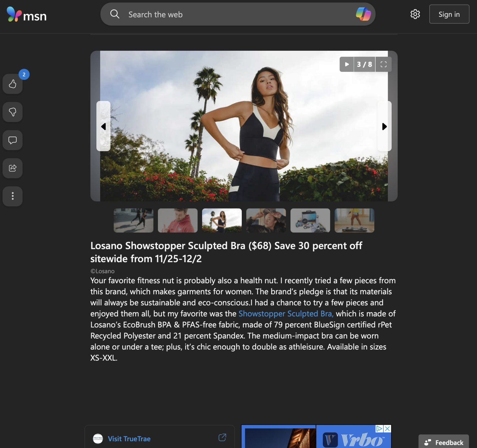Image resolution: width=477 pixels, height=448 pixels.
Task: Go to previous slide
Action: click(x=103, y=126)
